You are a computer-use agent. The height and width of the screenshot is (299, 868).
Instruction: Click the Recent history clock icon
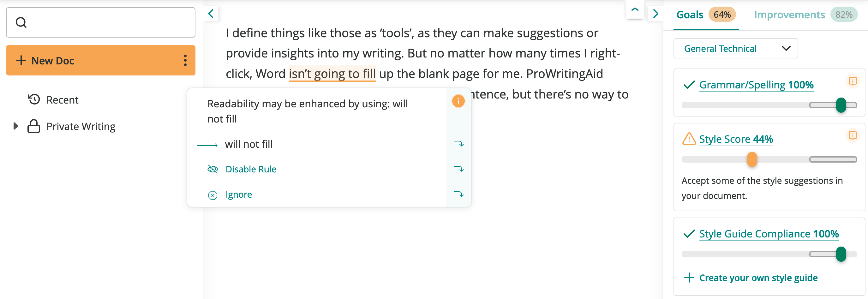[x=34, y=100]
